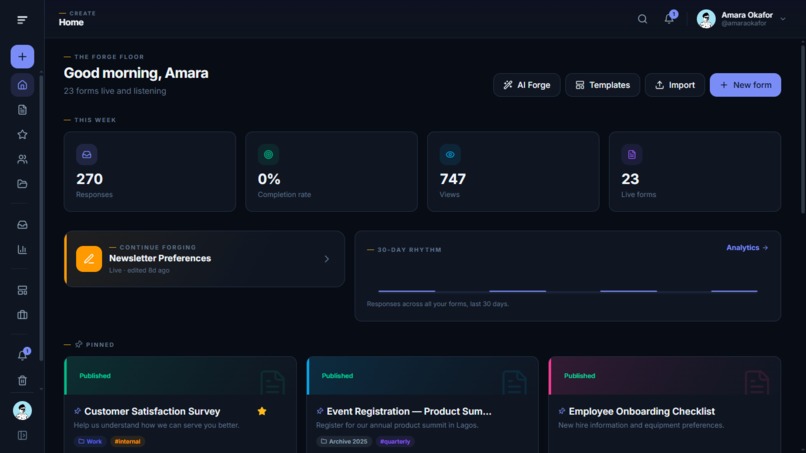Screen dimensions: 806x453
Task: Click the Home breadcrumb title
Action: [x=71, y=22]
